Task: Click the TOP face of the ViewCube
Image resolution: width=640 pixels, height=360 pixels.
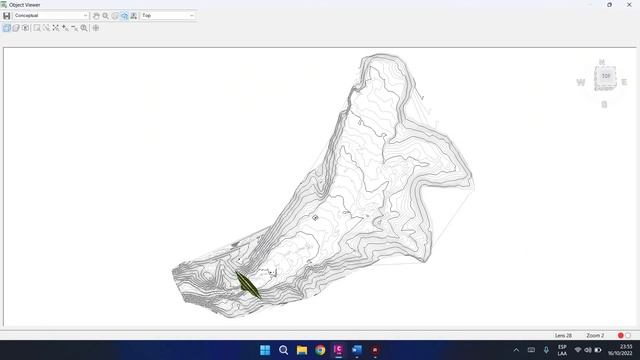Action: point(606,76)
